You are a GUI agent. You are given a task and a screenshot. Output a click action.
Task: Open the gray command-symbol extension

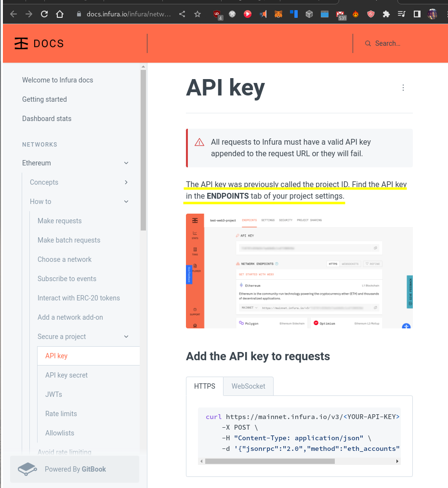232,14
